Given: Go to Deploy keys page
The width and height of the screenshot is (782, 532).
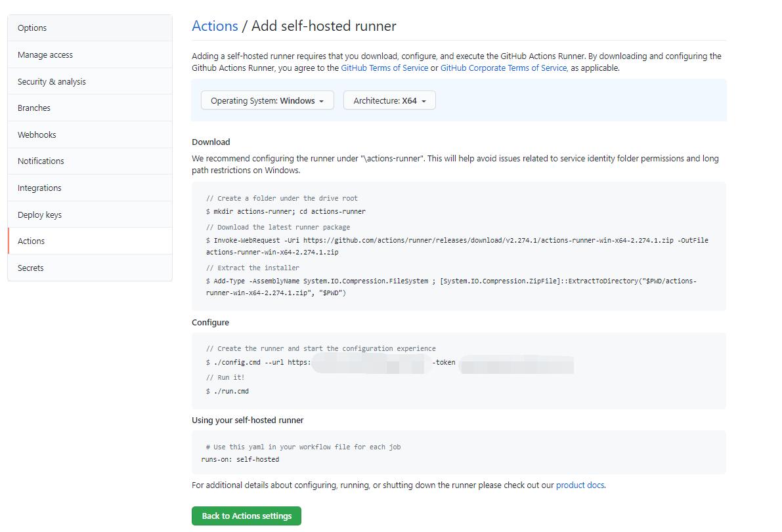Looking at the screenshot, I should click(x=90, y=215).
